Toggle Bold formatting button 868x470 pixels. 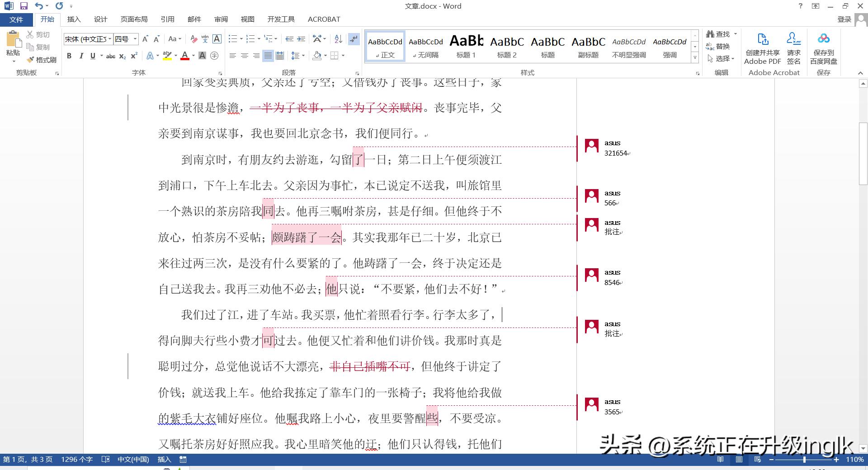69,56
